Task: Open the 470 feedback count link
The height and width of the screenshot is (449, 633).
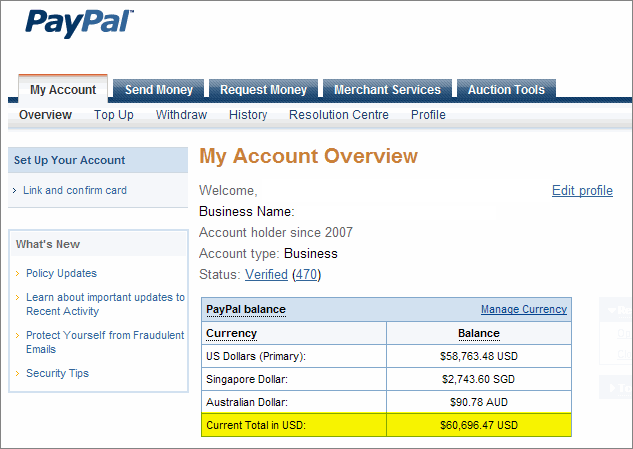Action: [306, 275]
